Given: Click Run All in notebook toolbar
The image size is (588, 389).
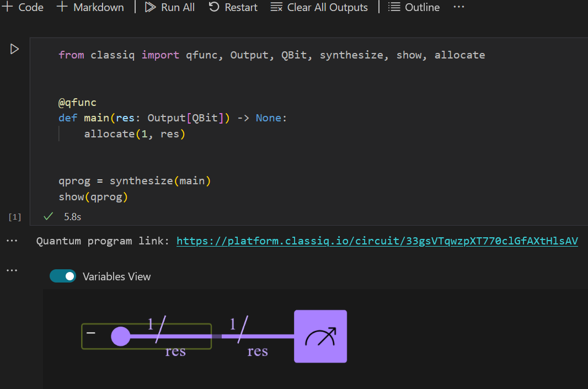Looking at the screenshot, I should tap(170, 7).
